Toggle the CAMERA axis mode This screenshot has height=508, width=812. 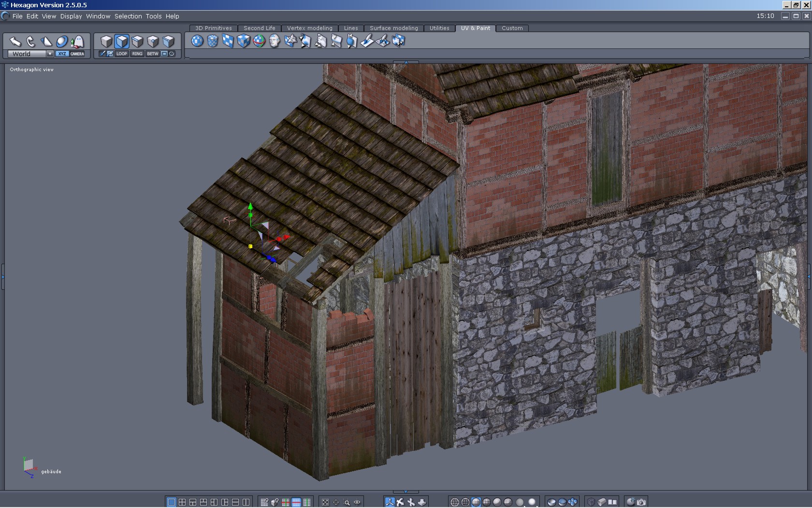(77, 54)
